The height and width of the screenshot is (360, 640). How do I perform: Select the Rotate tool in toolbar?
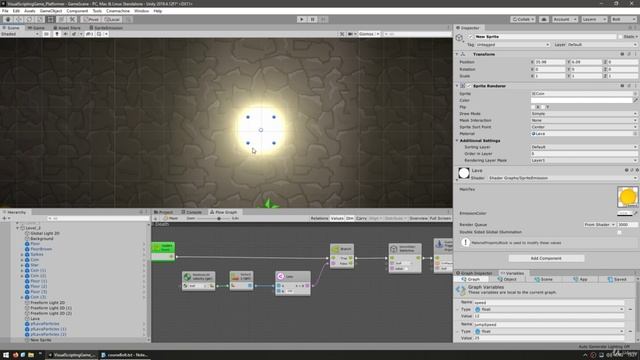tap(29, 19)
